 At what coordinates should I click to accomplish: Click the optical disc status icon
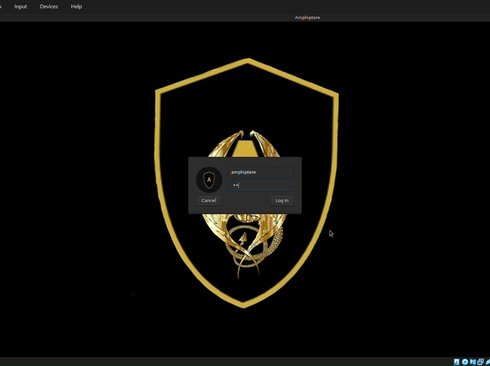click(x=465, y=362)
